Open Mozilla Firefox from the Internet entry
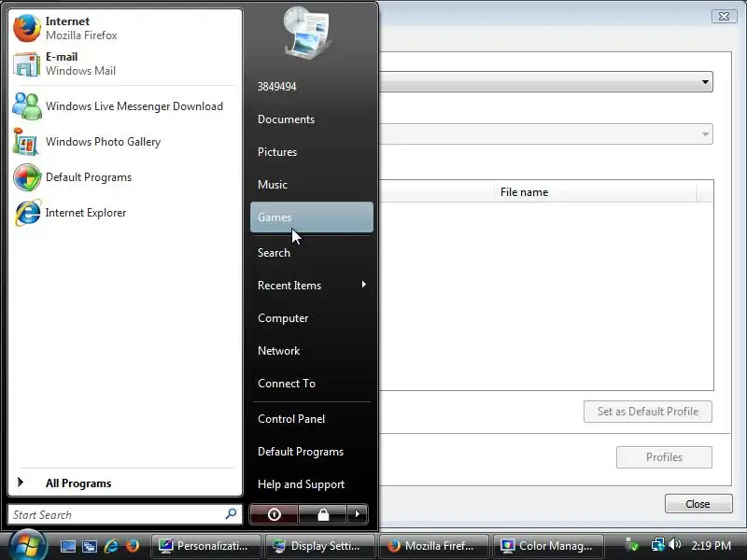747x560 pixels. point(125,28)
